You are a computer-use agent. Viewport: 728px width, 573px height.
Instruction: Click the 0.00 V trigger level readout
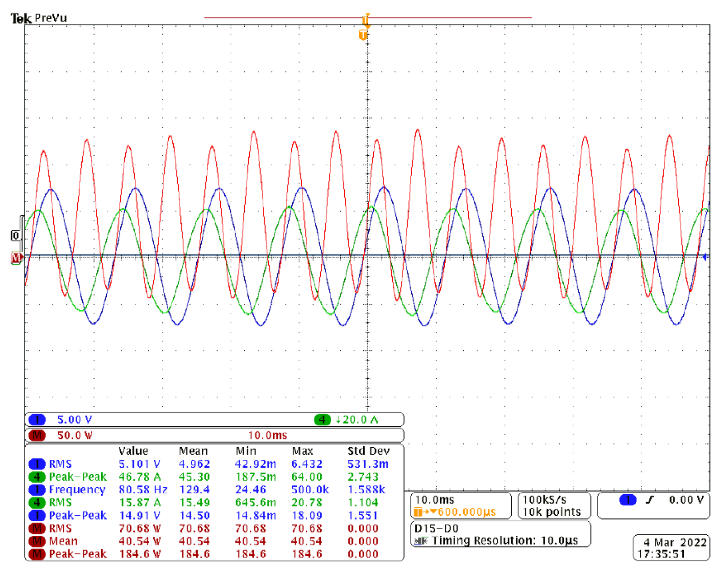[x=686, y=500]
